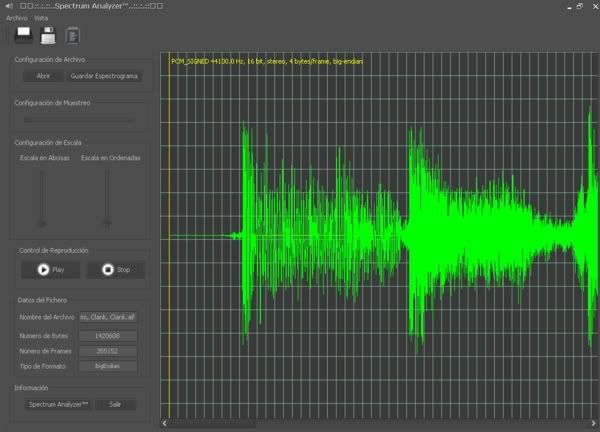Click the Información section label

[31, 388]
